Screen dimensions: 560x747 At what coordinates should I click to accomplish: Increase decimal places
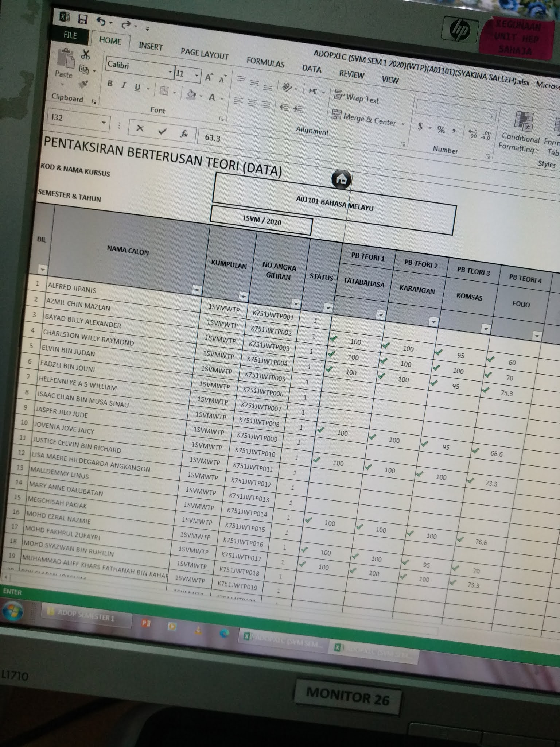point(473,134)
